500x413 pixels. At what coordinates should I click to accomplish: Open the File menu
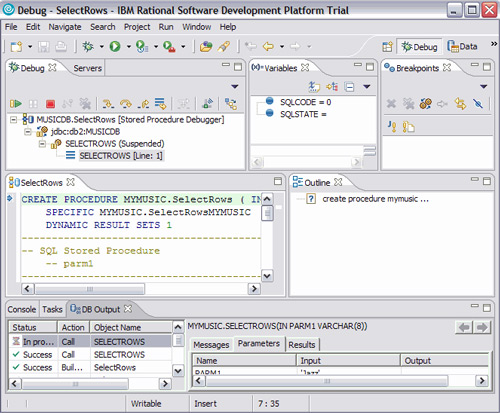11,27
